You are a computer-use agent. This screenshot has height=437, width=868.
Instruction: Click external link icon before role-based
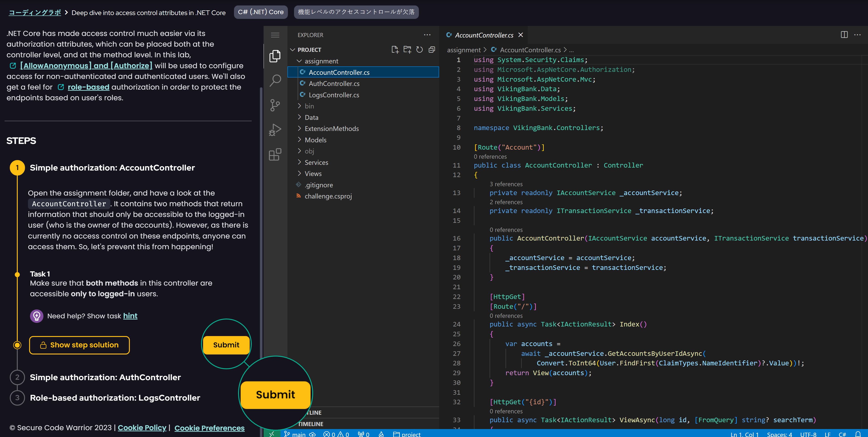pyautogui.click(x=61, y=87)
